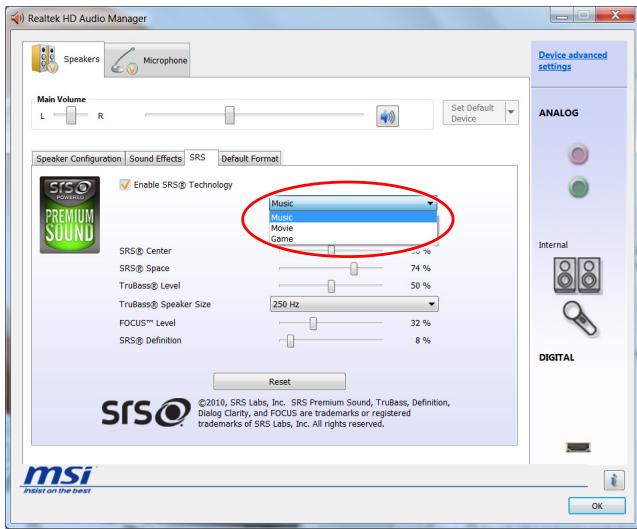Click the DIGITAL heading
637x529 pixels.
[x=557, y=358]
